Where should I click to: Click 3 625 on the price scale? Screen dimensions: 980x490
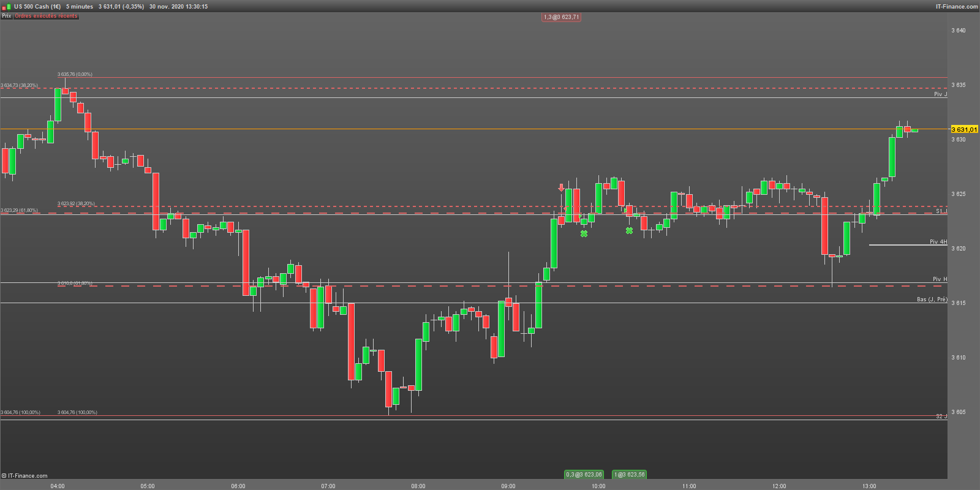[959, 194]
